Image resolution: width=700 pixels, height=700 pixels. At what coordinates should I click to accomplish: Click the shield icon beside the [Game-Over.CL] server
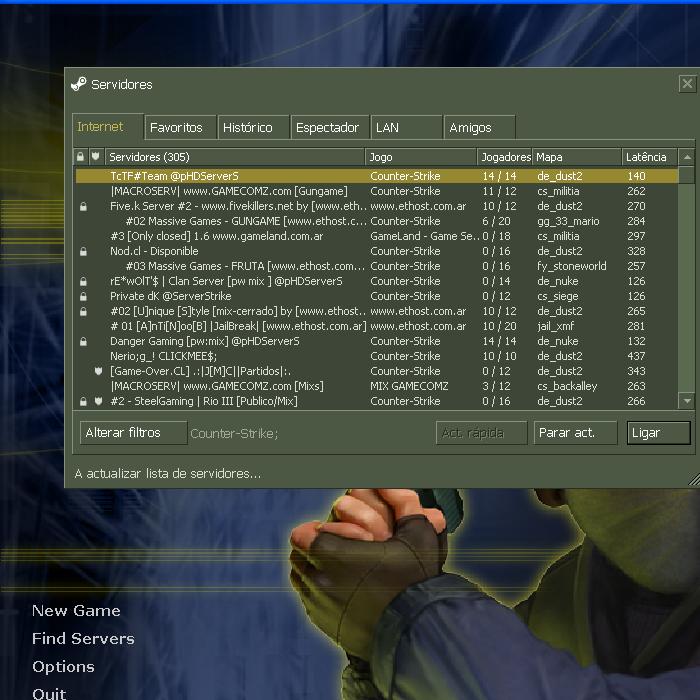(97, 371)
